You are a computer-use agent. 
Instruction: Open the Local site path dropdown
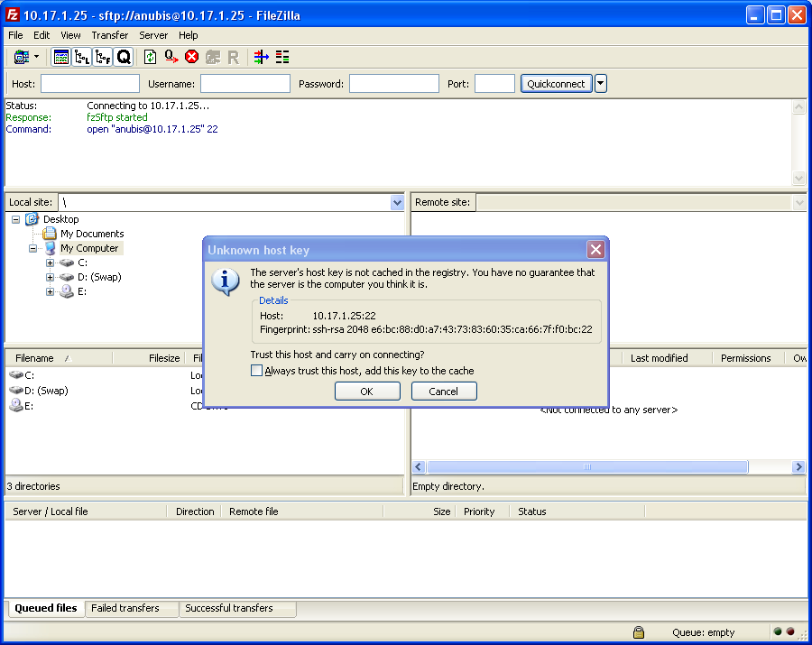[397, 202]
